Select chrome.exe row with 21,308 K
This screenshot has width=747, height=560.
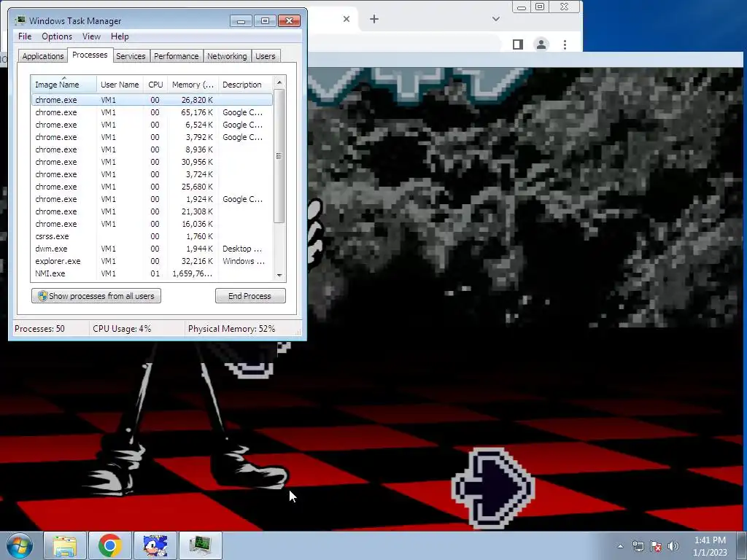pyautogui.click(x=152, y=211)
